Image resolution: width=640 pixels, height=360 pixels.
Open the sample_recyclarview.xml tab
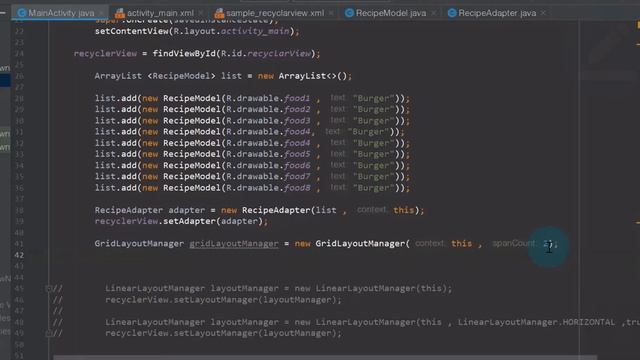275,13
